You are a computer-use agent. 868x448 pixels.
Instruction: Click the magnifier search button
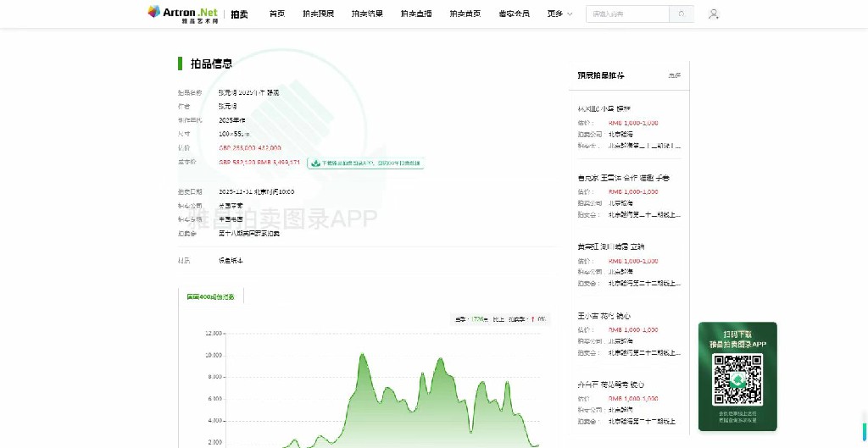[x=682, y=14]
